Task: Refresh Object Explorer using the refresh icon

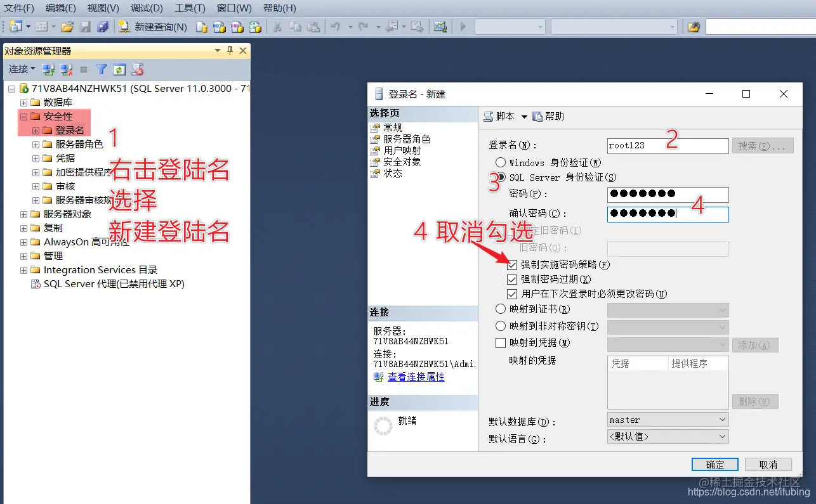Action: 119,68
